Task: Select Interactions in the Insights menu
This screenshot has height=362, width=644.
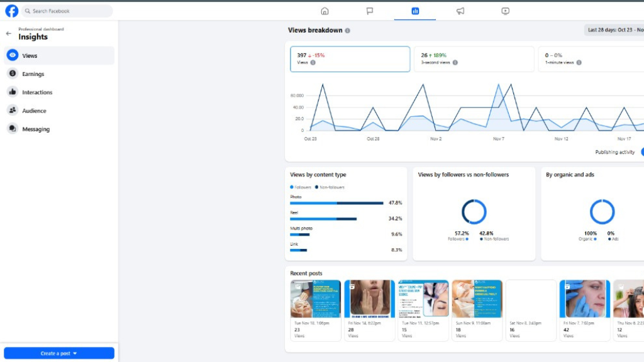Action: pos(37,92)
